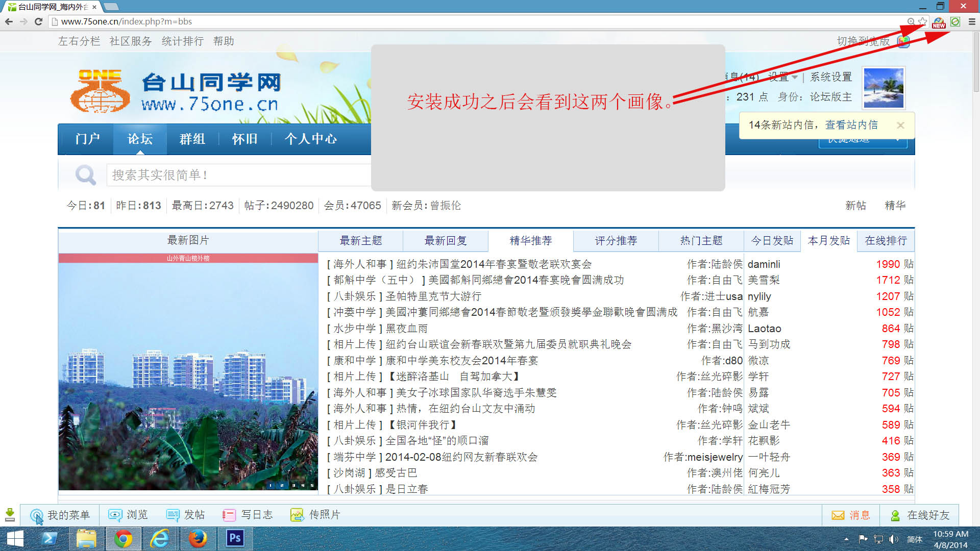Open thread 康和中学美东校友会2014年春宴
Image resolution: width=980 pixels, height=551 pixels.
[461, 361]
